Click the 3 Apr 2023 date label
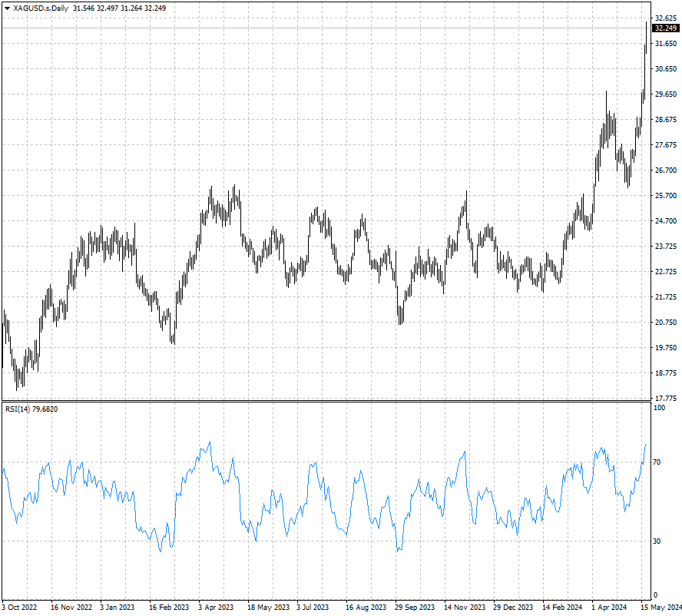The width and height of the screenshot is (682, 616). coord(216,607)
